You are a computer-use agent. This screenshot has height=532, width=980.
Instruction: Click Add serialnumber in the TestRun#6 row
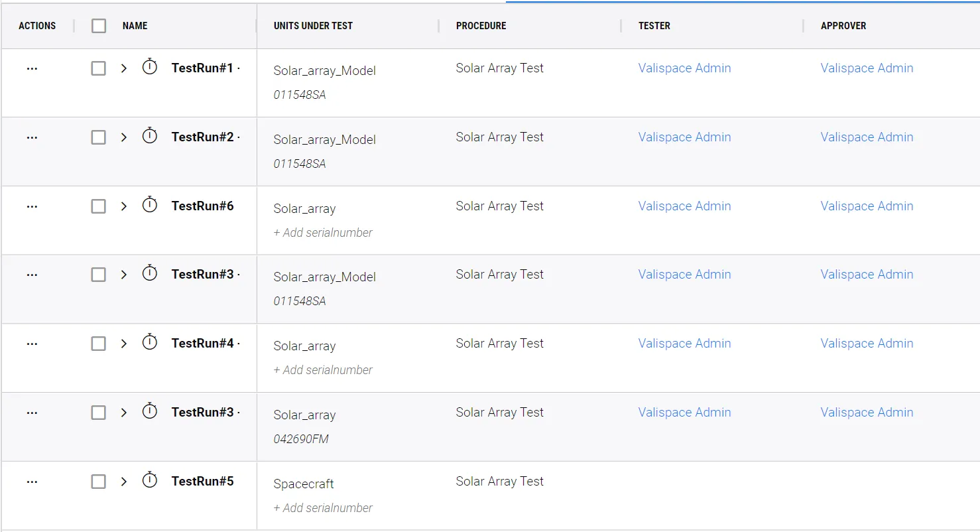pos(323,233)
